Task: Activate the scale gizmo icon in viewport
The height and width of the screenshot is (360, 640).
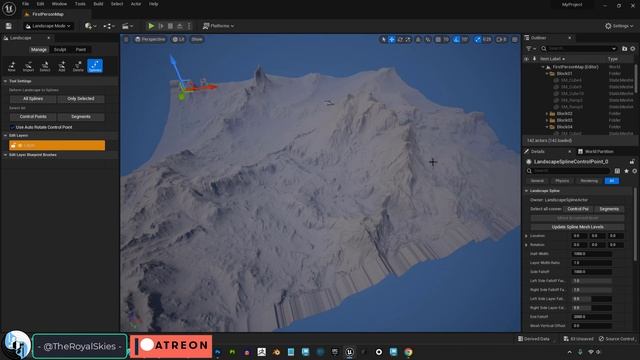Action: pos(408,40)
